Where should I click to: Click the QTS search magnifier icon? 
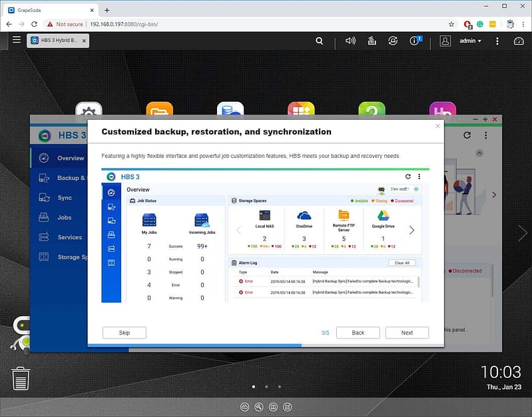click(x=319, y=41)
